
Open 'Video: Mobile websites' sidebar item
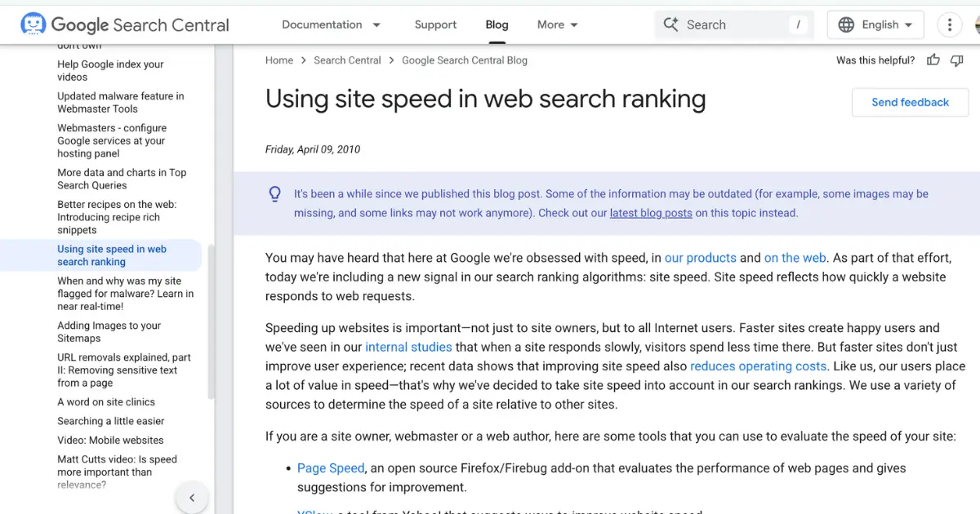110,440
